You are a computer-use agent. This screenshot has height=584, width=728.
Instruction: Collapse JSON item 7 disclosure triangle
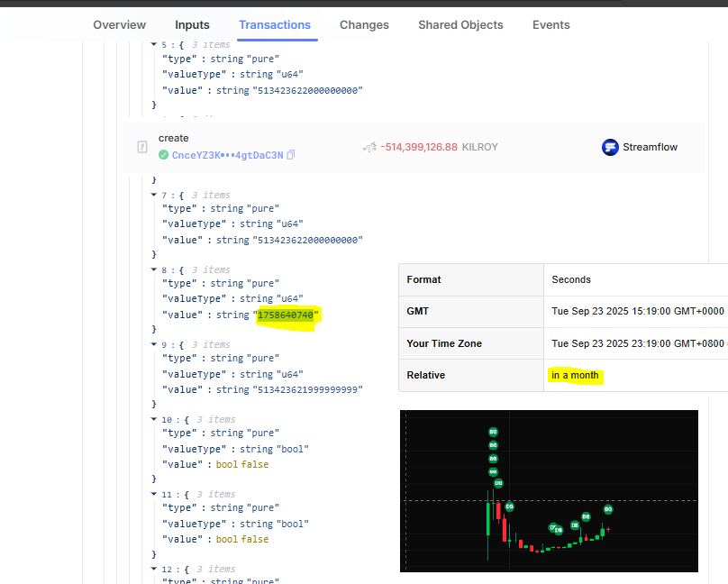[x=154, y=195]
